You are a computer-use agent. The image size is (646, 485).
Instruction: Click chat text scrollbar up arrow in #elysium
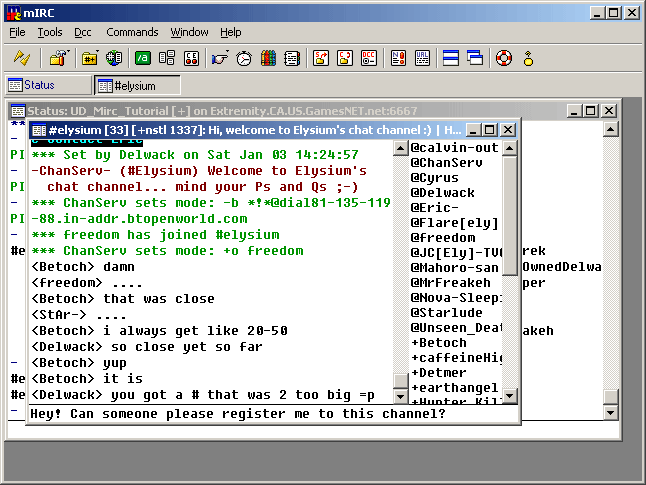tap(400, 148)
